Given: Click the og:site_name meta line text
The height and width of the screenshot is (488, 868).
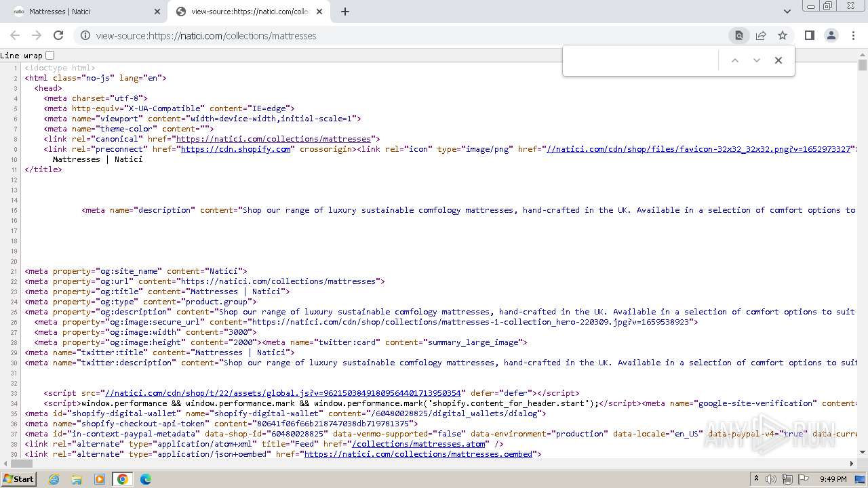Looking at the screenshot, I should click(x=136, y=271).
